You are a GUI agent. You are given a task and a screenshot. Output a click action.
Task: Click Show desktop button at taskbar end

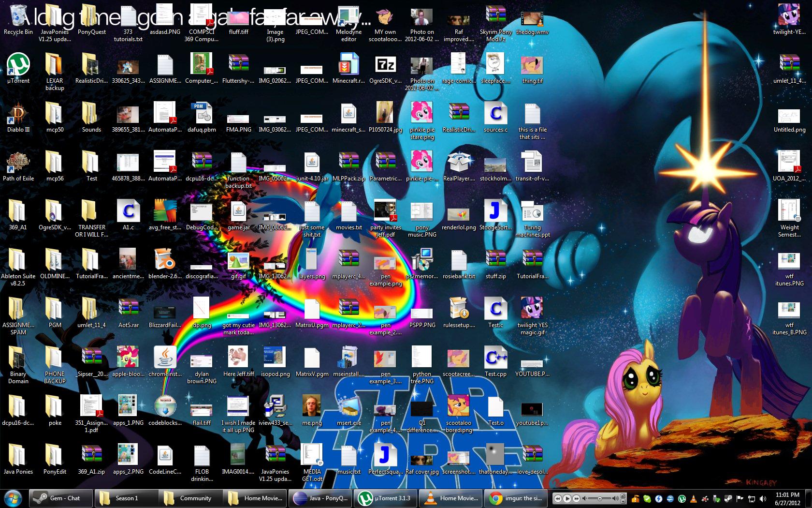(x=808, y=498)
